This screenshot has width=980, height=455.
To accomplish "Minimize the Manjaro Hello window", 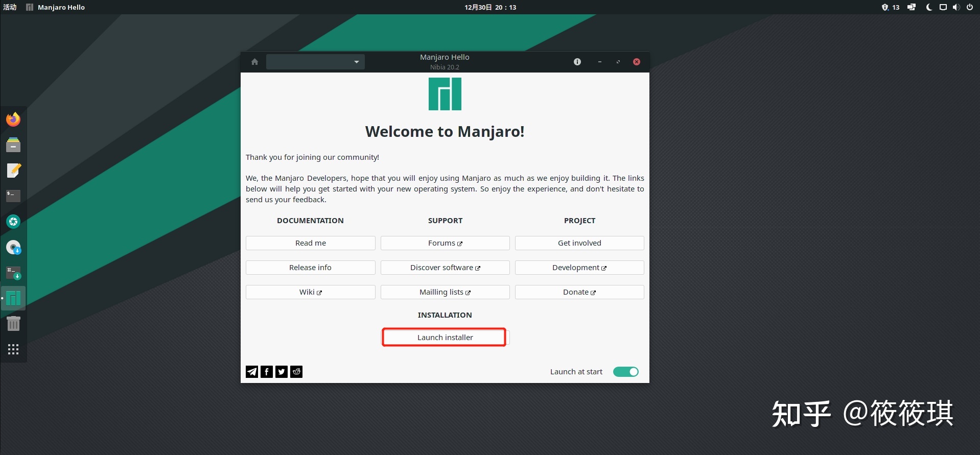I will coord(600,62).
